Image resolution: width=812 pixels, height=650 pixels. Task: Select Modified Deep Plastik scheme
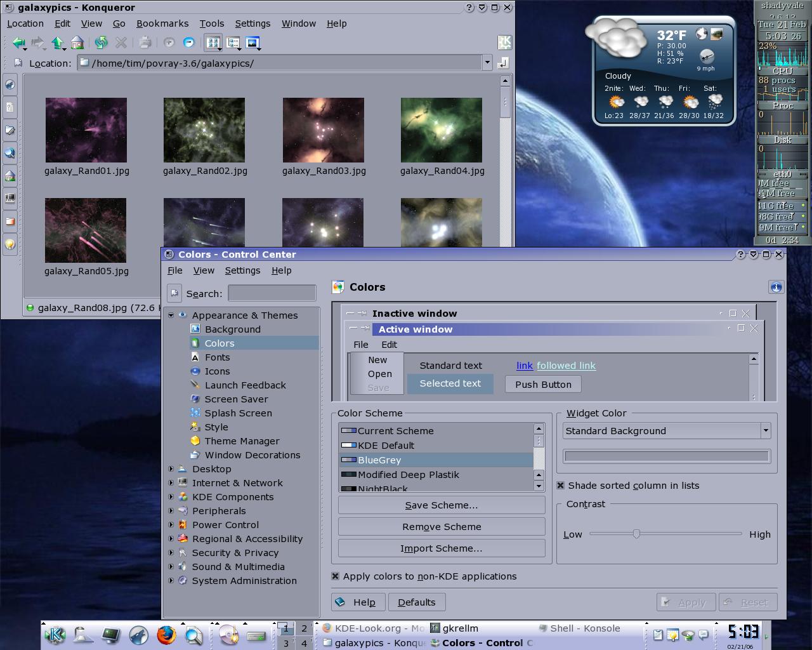436,475
